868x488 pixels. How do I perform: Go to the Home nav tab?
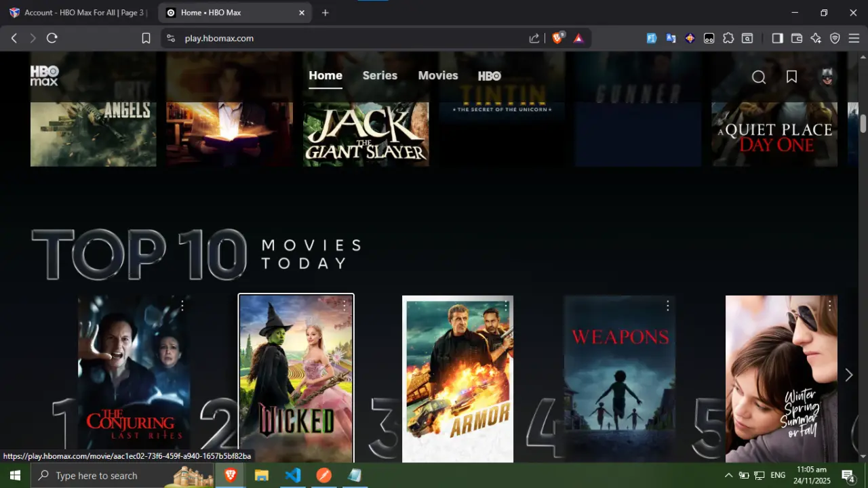click(325, 76)
